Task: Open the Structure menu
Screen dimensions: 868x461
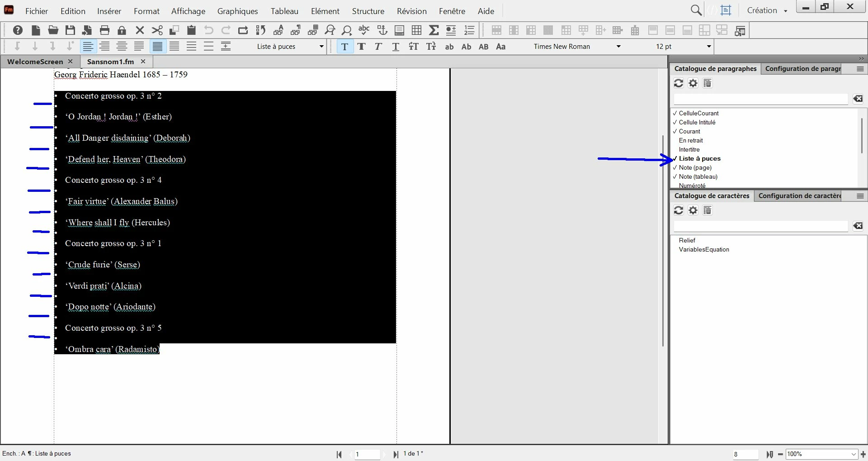Action: pos(368,11)
